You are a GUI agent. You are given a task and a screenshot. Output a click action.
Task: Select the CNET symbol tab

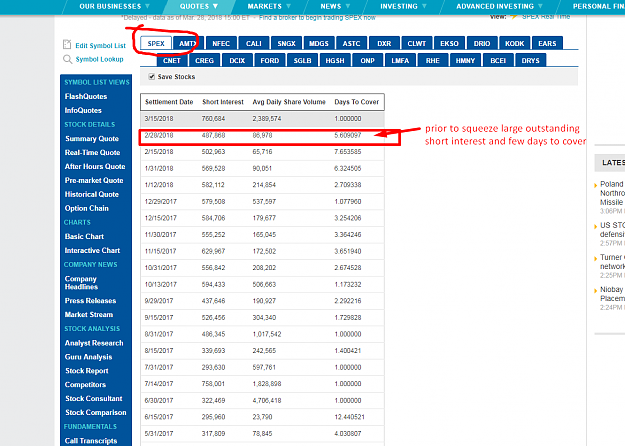[x=172, y=61]
